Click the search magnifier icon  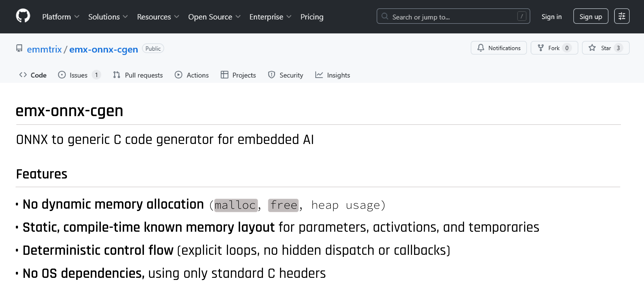pos(385,16)
